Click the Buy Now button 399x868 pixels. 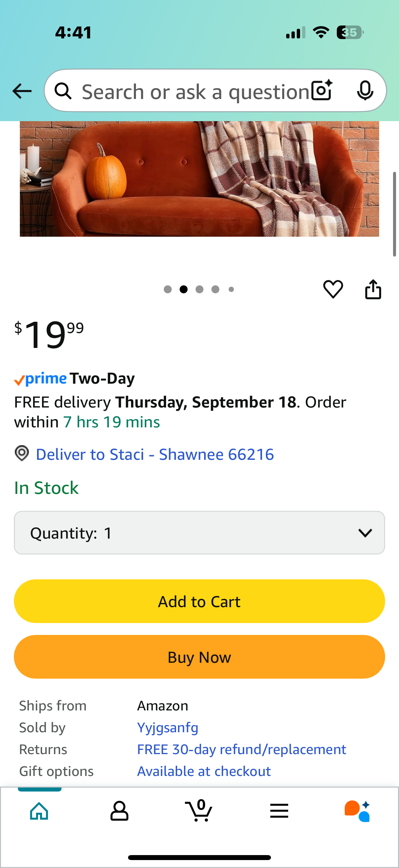click(199, 657)
